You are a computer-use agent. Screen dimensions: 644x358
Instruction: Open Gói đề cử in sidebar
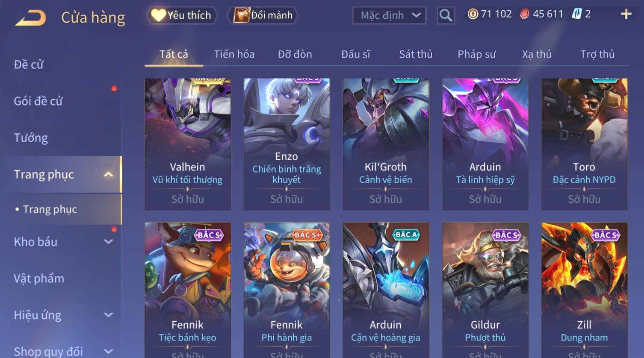(38, 101)
